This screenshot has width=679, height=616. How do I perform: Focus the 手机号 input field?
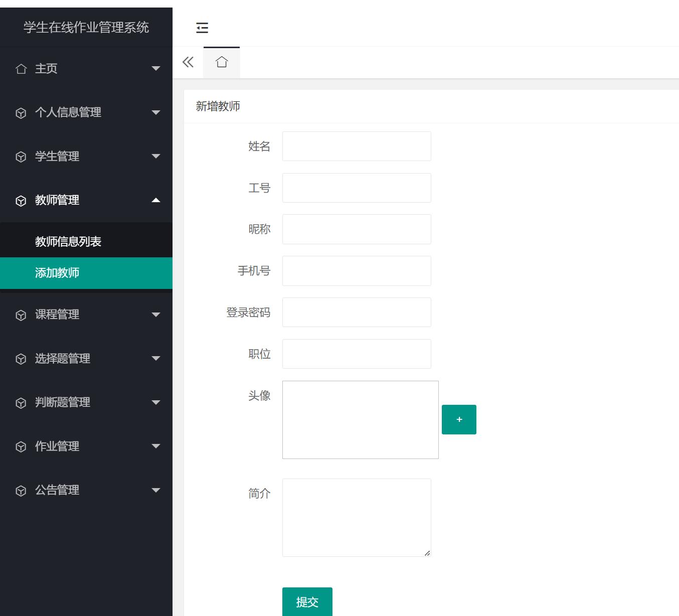357,271
